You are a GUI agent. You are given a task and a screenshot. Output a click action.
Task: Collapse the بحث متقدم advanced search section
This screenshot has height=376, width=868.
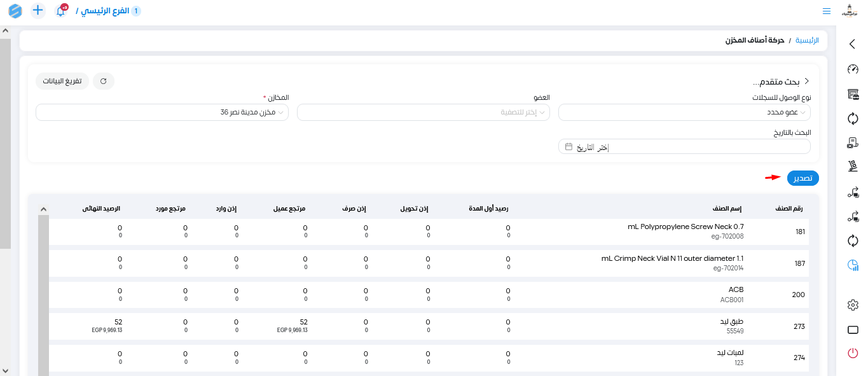(x=806, y=81)
